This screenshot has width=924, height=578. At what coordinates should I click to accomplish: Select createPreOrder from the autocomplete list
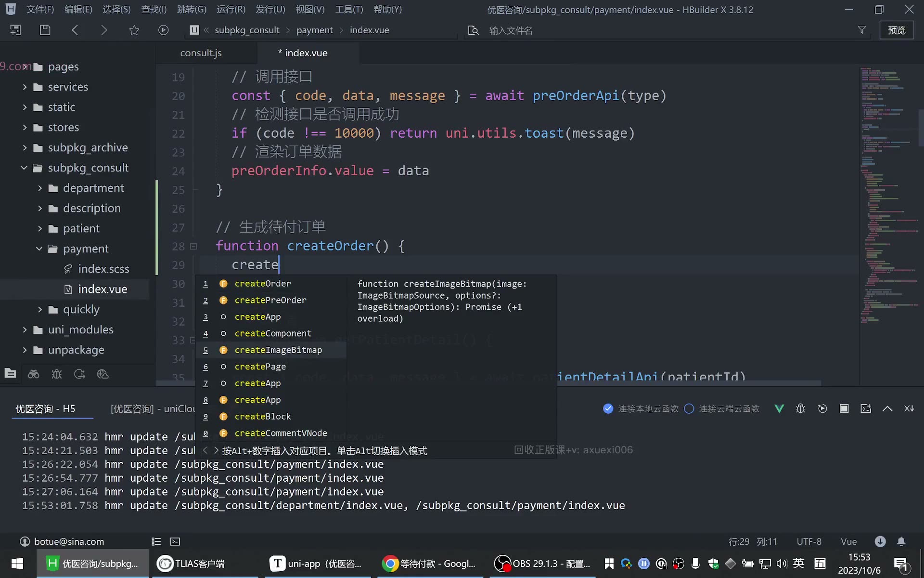[x=270, y=300]
